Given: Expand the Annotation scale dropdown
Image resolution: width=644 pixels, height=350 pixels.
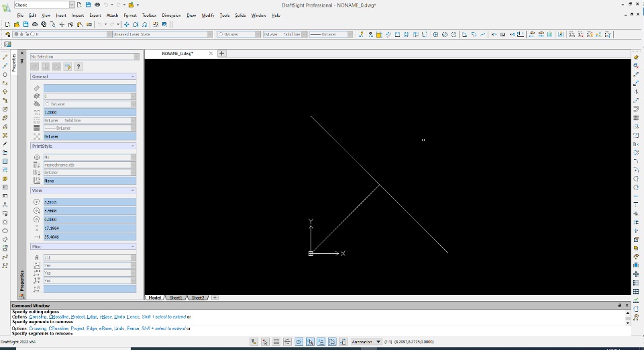Looking at the screenshot, I should click(366, 342).
